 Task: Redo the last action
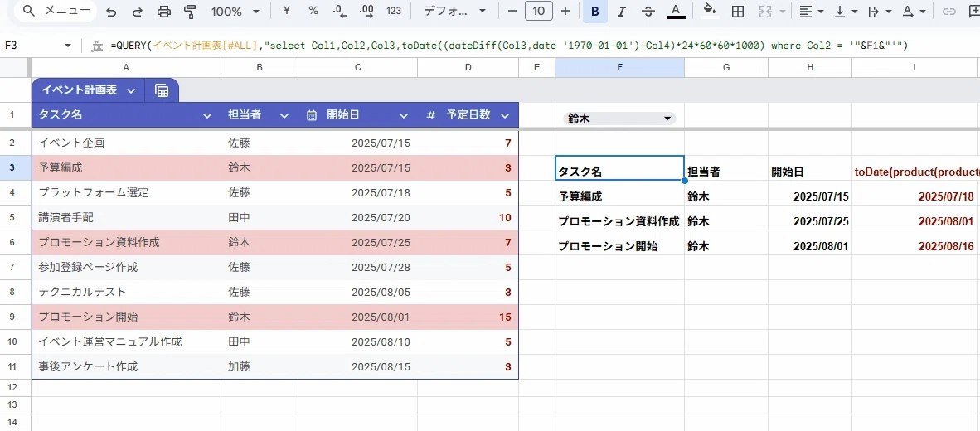click(x=138, y=12)
